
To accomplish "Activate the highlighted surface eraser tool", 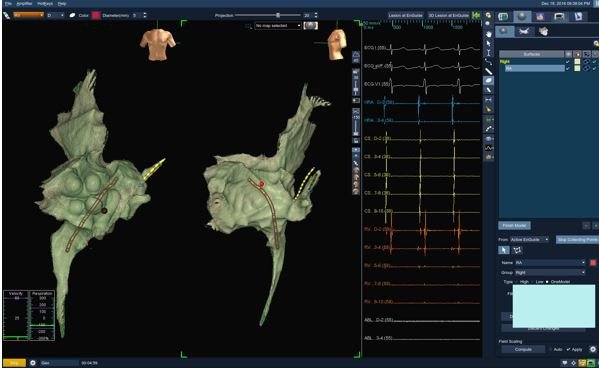I will coord(489,80).
